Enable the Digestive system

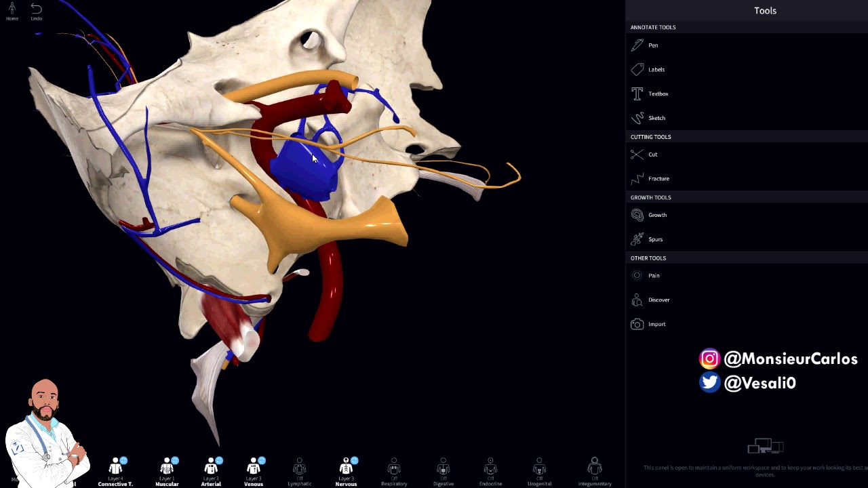point(443,472)
